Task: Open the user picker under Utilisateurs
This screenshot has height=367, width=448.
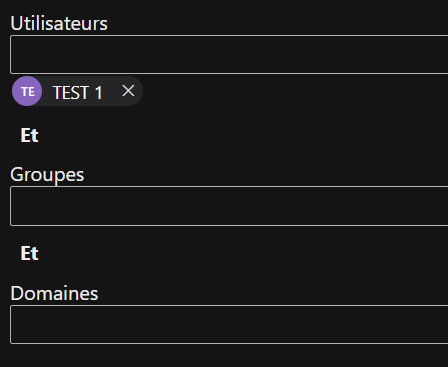Action: click(229, 54)
